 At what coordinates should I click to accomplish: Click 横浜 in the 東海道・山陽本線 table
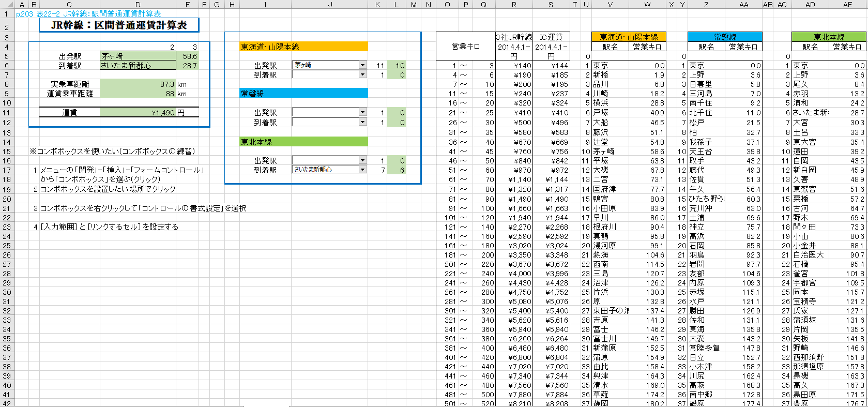pos(610,103)
